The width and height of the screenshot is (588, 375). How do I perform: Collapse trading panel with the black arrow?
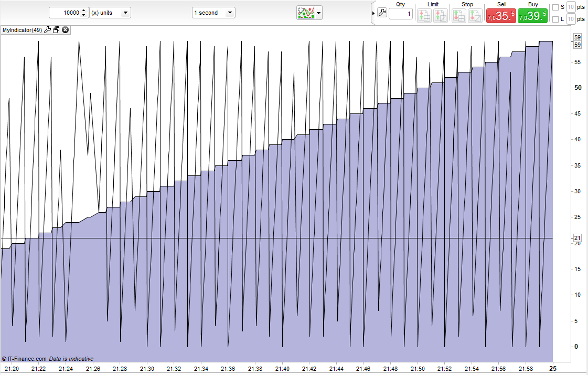pyautogui.click(x=373, y=13)
